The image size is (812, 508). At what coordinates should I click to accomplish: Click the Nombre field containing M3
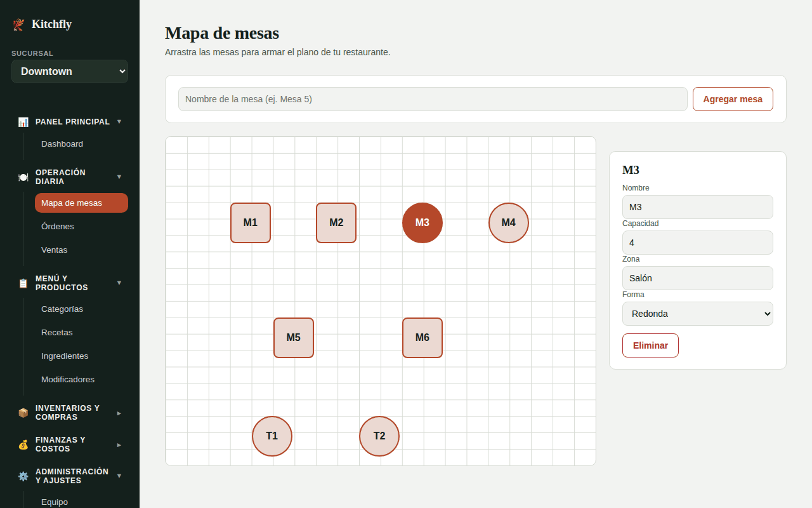[x=698, y=207]
